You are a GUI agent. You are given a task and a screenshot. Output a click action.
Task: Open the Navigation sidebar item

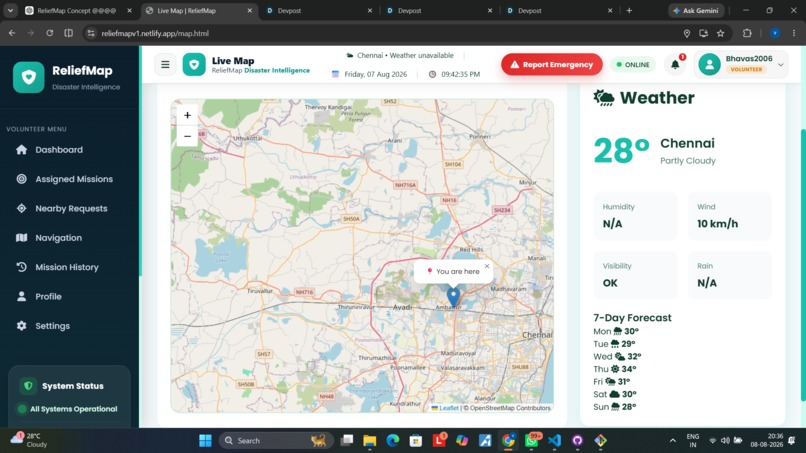click(x=69, y=238)
